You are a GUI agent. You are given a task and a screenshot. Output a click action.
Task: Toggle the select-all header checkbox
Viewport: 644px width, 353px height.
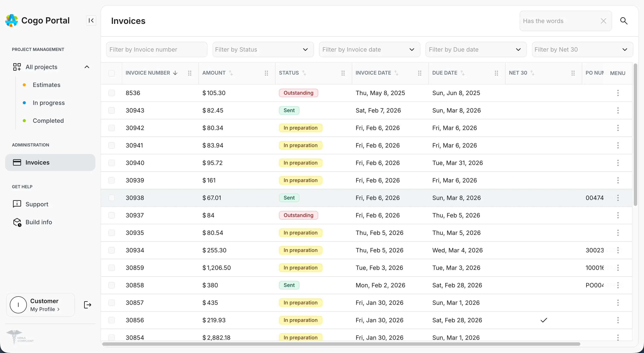tap(112, 73)
